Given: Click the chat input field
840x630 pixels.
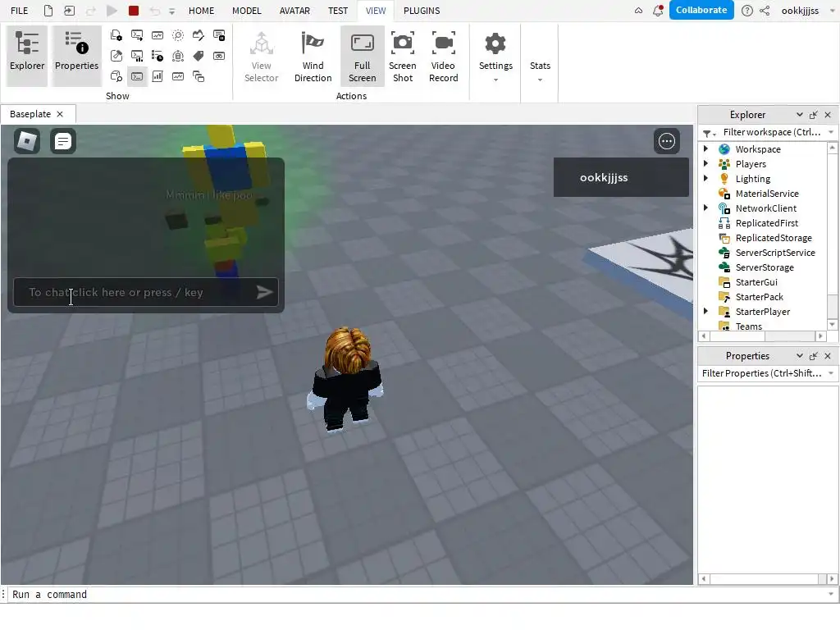Looking at the screenshot, I should [x=146, y=292].
